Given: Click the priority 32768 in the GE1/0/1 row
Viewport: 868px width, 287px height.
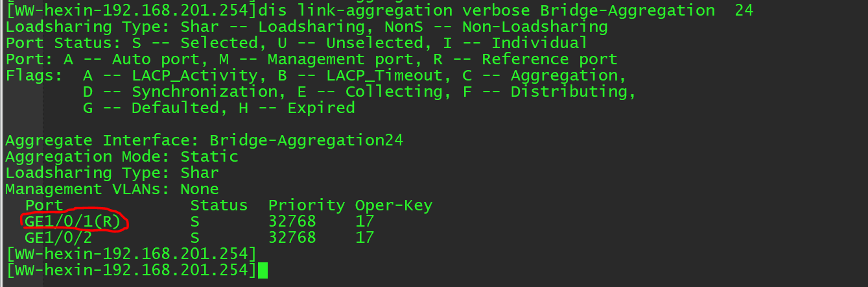Looking at the screenshot, I should click(x=292, y=221).
